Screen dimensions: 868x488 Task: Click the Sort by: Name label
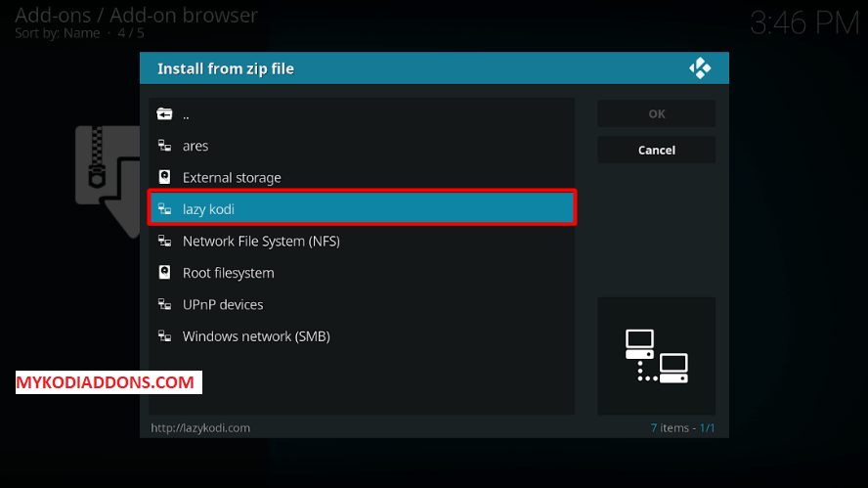coord(57,33)
